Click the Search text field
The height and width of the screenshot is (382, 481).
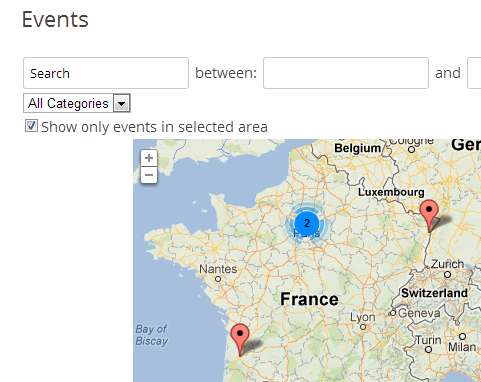click(106, 73)
